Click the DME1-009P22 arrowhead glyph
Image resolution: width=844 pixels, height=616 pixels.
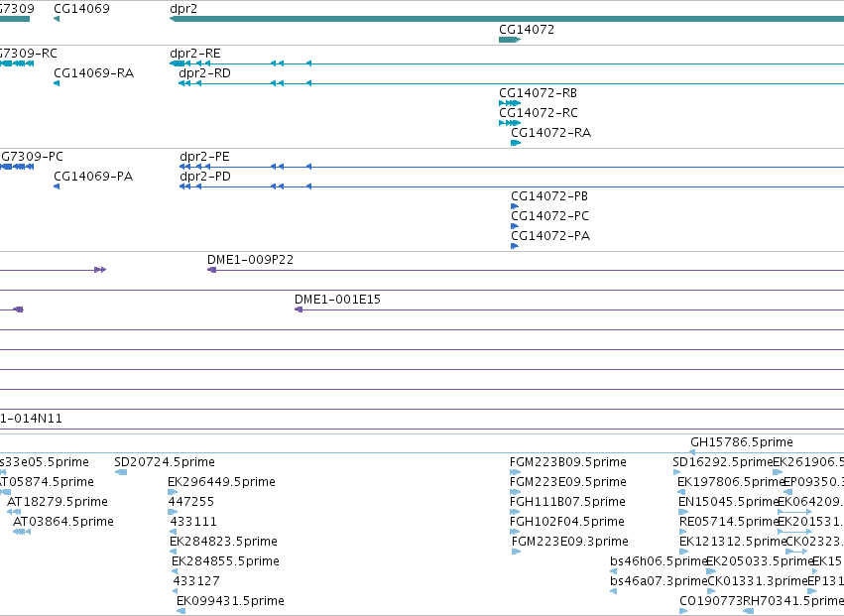click(211, 269)
